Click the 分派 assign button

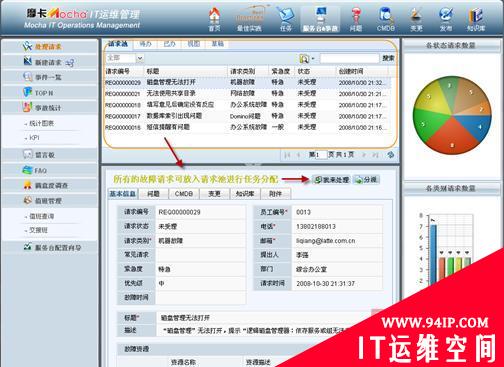point(366,180)
